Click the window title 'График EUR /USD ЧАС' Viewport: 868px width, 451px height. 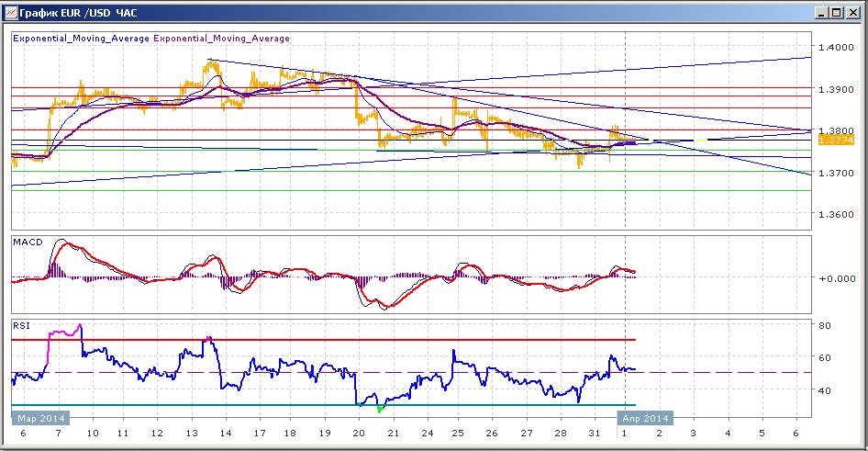tap(78, 12)
